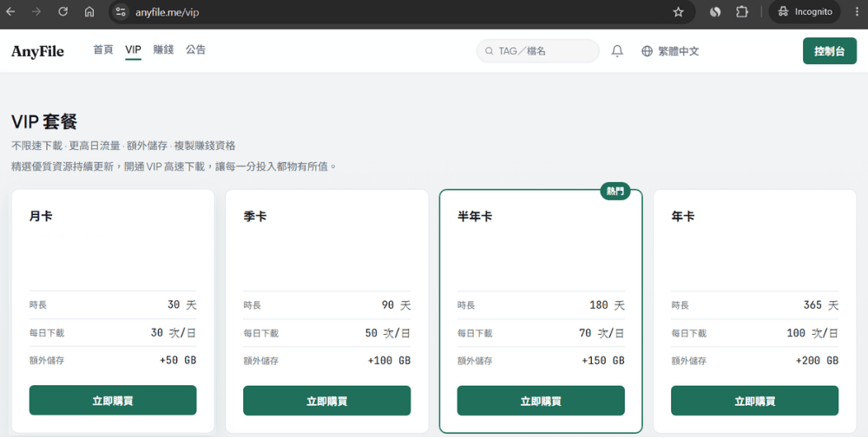This screenshot has width=868, height=438.
Task: Click the 季卡 card title
Action: click(254, 216)
